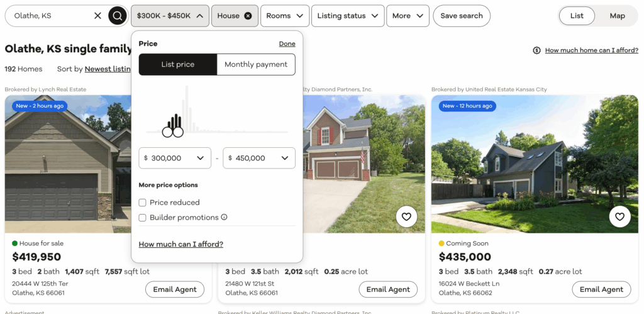
Task: Email Agent for 20444 W 125th Ter
Action: pyautogui.click(x=175, y=289)
